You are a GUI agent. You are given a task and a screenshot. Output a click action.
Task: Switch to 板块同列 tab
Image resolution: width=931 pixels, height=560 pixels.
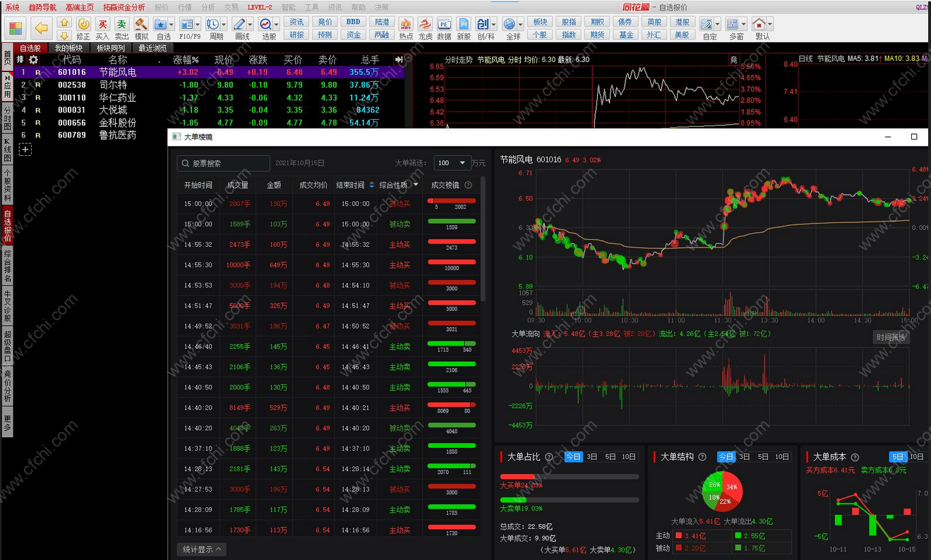(x=111, y=48)
